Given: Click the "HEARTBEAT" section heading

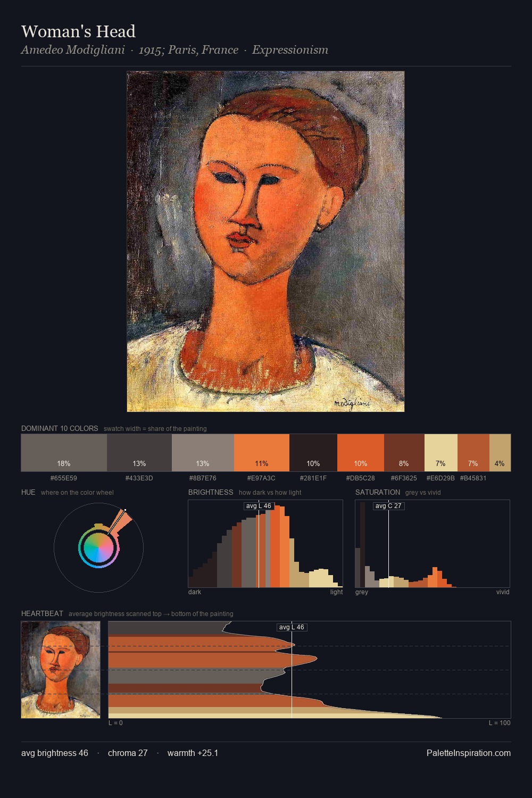Looking at the screenshot, I should click(x=42, y=613).
